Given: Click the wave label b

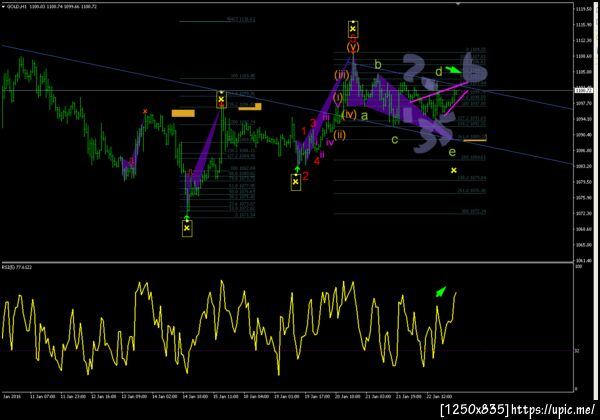Looking at the screenshot, I should click(378, 65).
